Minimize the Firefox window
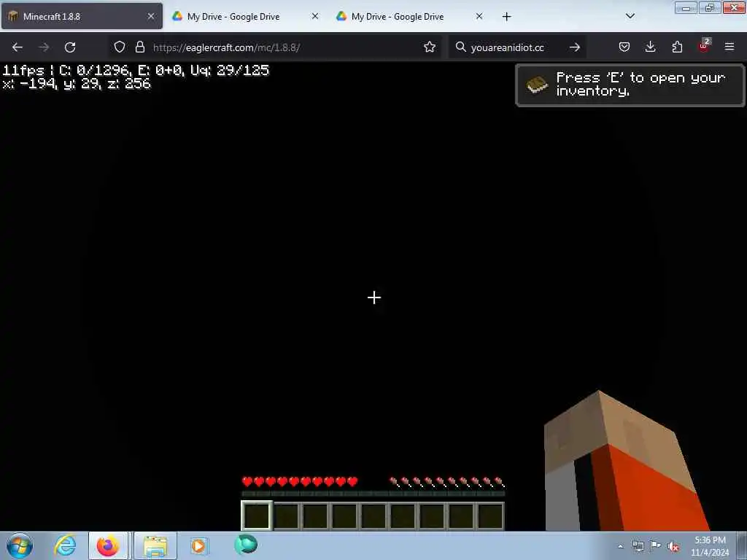Screen dimensions: 747x560 [686, 7]
